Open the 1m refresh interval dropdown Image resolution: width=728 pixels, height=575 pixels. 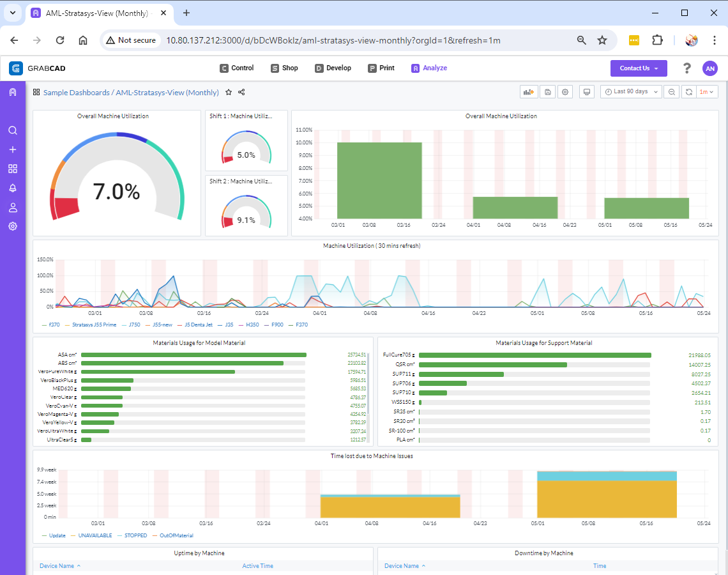click(x=707, y=92)
